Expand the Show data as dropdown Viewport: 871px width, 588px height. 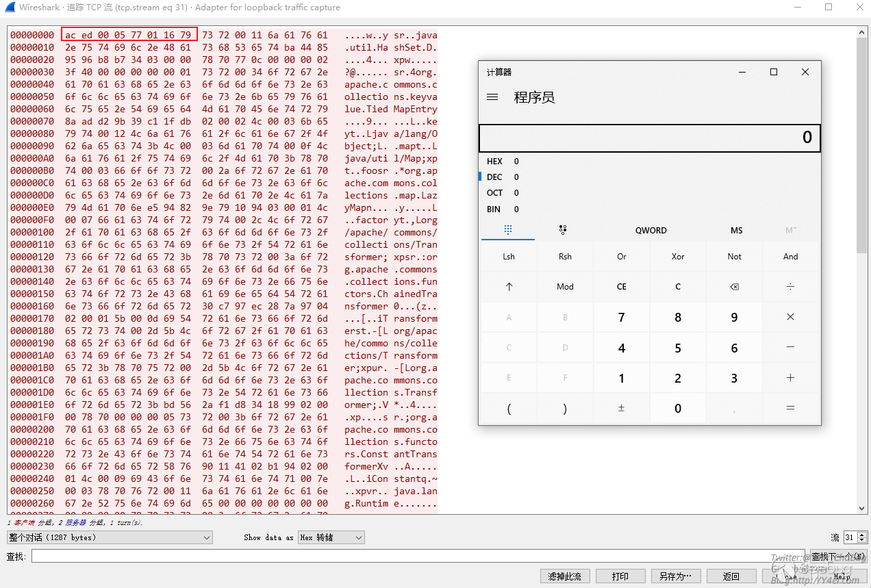click(331, 537)
